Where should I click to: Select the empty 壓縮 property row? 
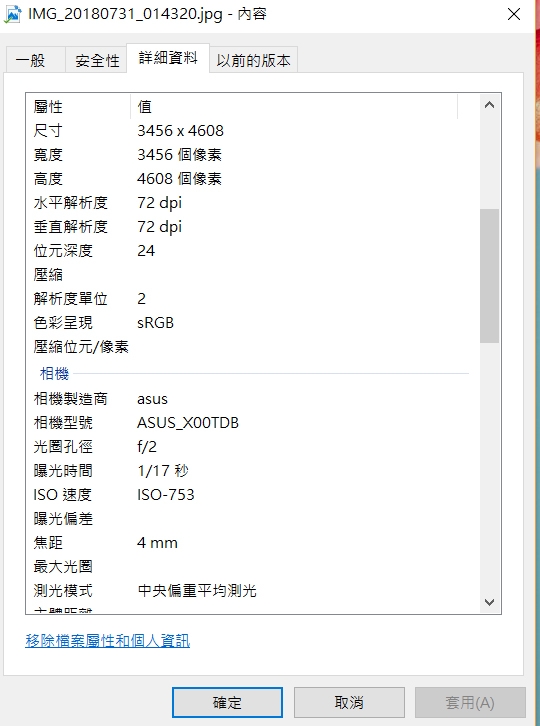point(252,275)
